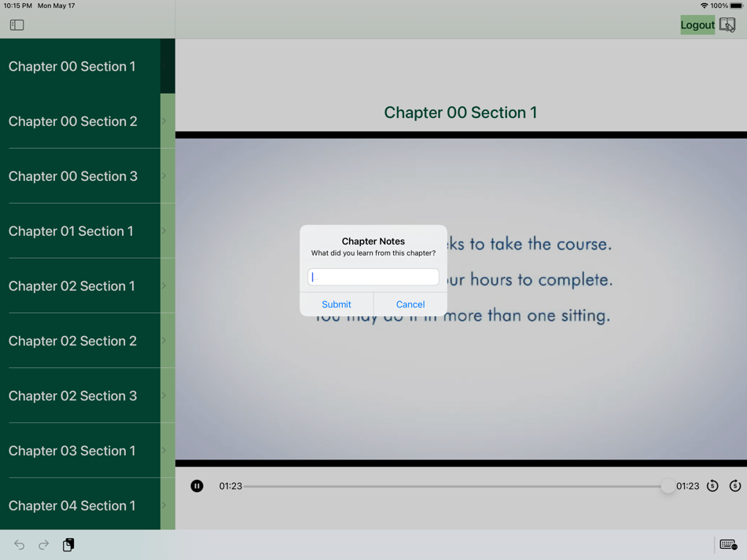Expand chevron for Chapter 02 Section 2
Screen dimensions: 747x560
(164, 341)
